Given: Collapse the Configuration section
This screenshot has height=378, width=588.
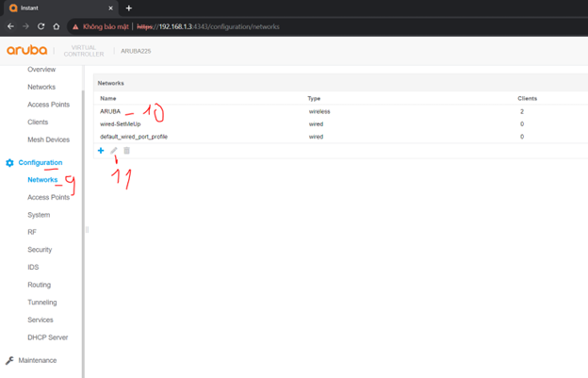Looking at the screenshot, I should (41, 163).
